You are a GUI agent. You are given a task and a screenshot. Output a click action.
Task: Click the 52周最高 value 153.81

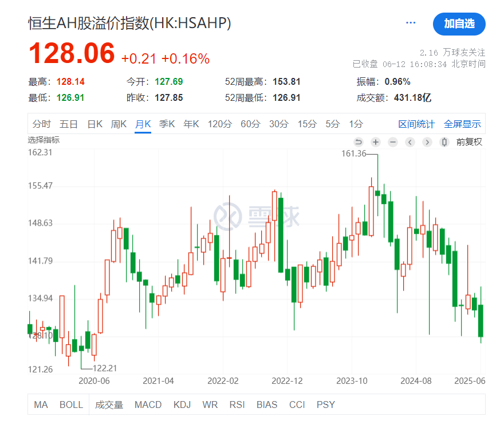pyautogui.click(x=286, y=82)
